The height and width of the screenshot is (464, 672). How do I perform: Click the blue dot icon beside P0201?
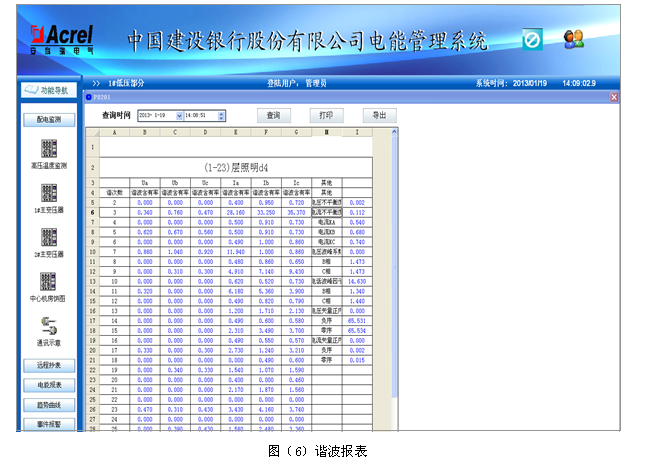89,97
